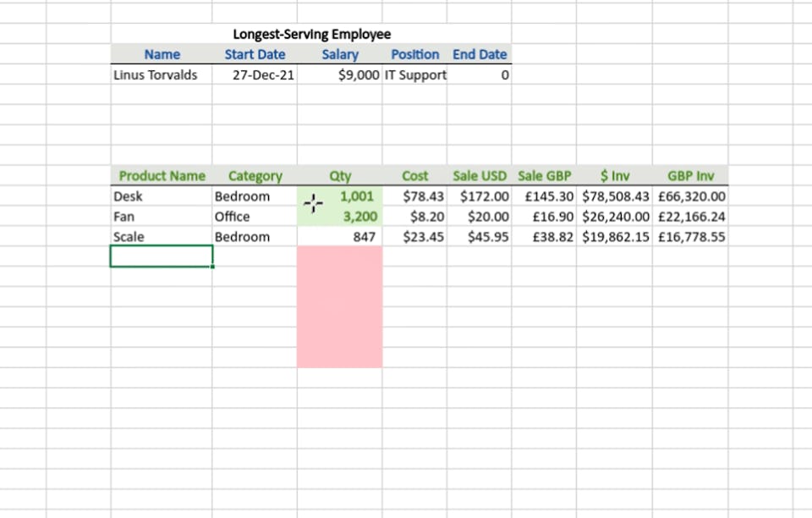Image resolution: width=812 pixels, height=518 pixels.
Task: Select the Bedroom cell in Scale row
Action: tap(255, 237)
